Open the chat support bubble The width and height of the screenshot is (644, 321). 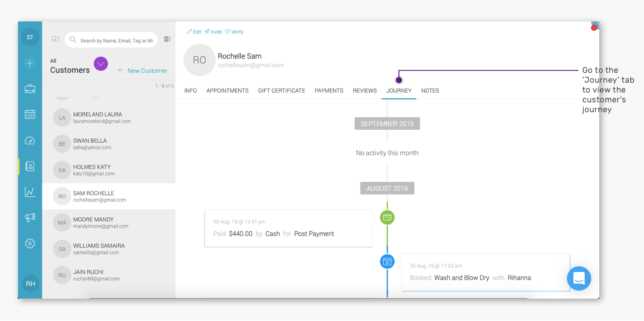coord(579,278)
